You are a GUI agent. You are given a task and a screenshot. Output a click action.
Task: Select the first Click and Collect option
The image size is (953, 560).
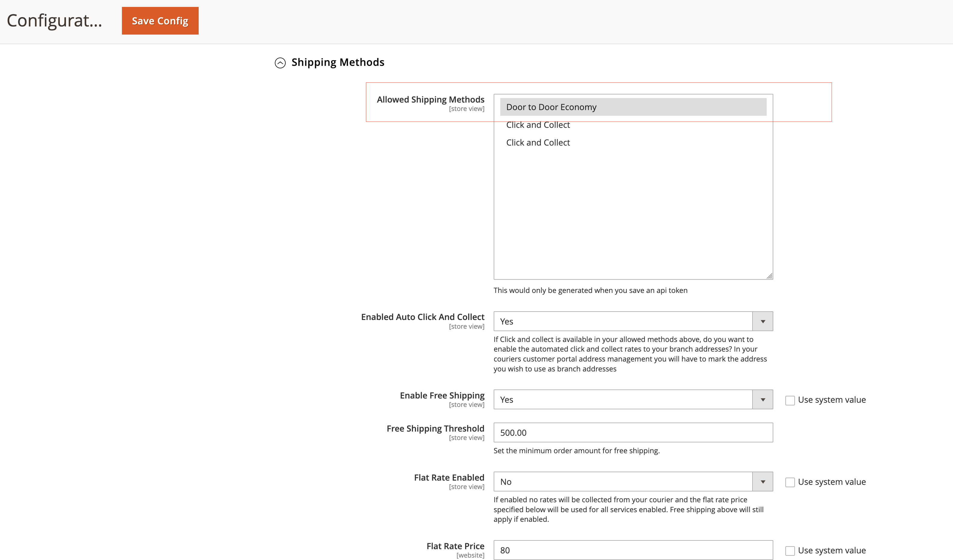click(538, 125)
